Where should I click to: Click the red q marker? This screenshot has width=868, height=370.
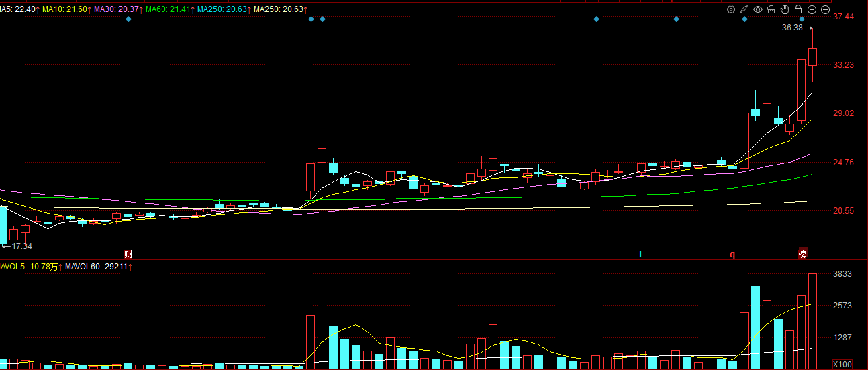point(732,255)
